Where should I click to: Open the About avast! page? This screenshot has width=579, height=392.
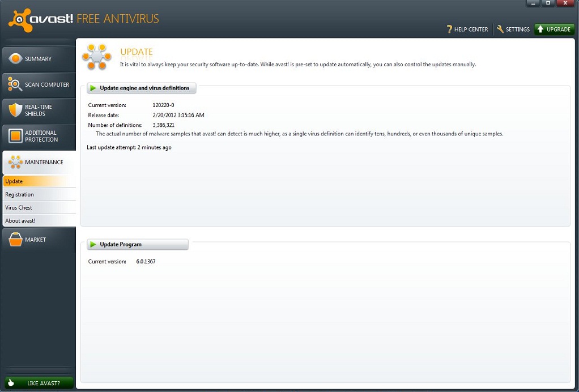(39, 221)
